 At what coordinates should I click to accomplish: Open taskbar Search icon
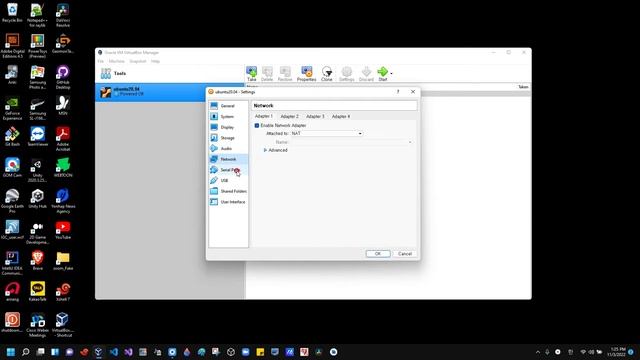tap(25, 352)
